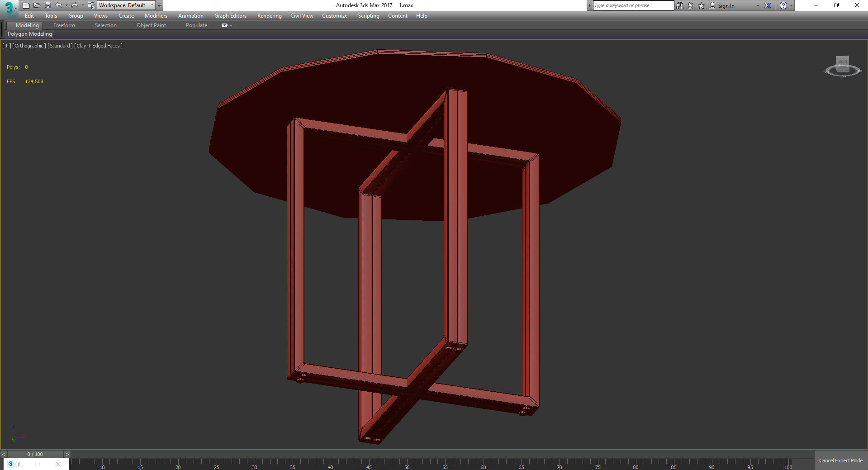Image resolution: width=868 pixels, height=470 pixels.
Task: Open the Polygon Modeling panel dropdown
Action: [x=30, y=34]
